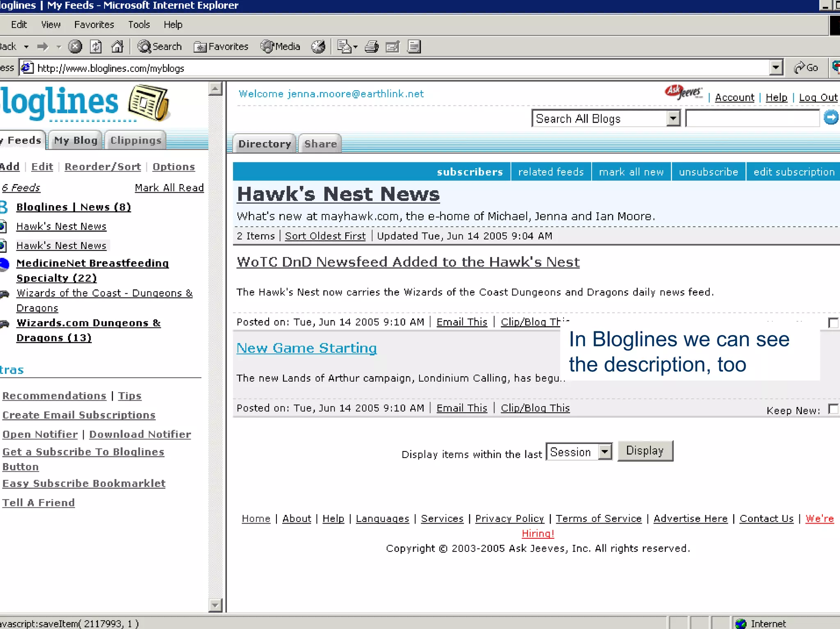
Task: Click the unsubscribe link
Action: pyautogui.click(x=708, y=172)
